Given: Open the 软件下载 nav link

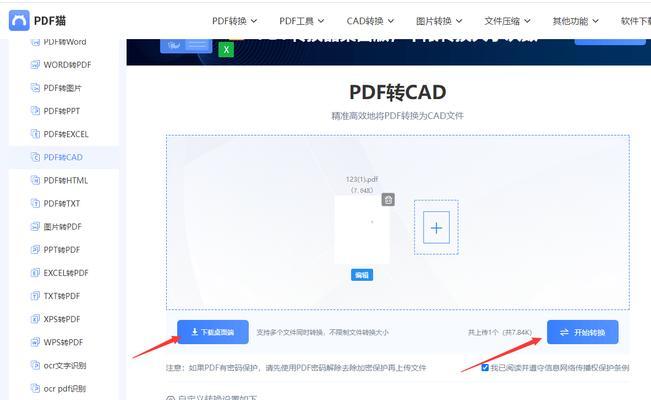Looking at the screenshot, I should (x=636, y=21).
